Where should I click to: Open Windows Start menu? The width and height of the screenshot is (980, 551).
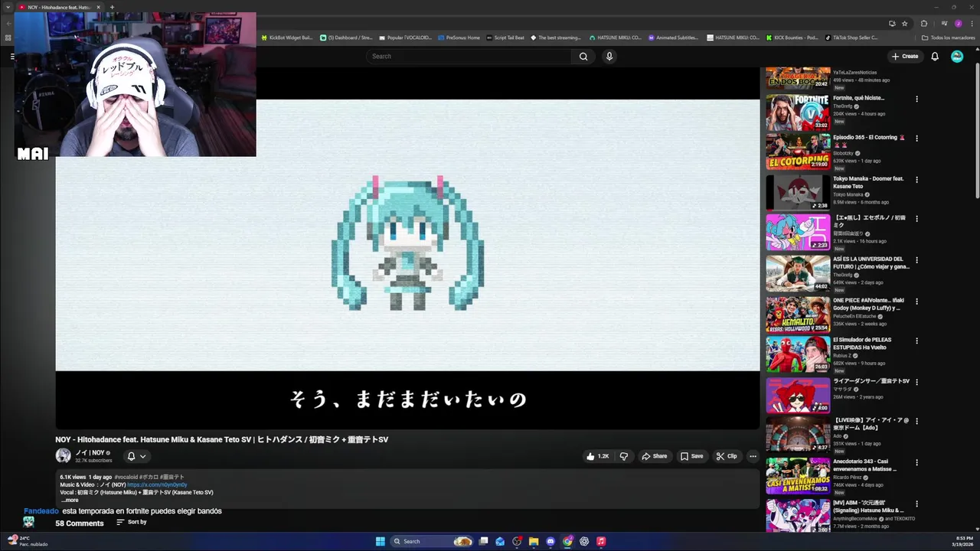click(381, 541)
